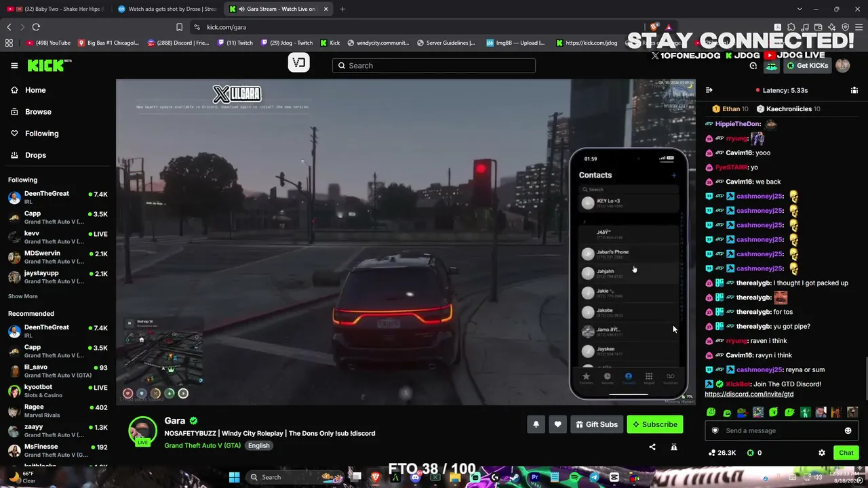Screen dimensions: 868x488
Task: Go back with the browser back arrow
Action: click(x=9, y=27)
